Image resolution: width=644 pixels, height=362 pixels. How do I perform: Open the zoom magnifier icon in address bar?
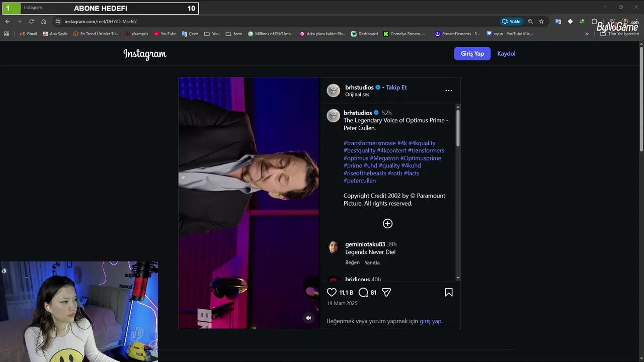tap(530, 22)
